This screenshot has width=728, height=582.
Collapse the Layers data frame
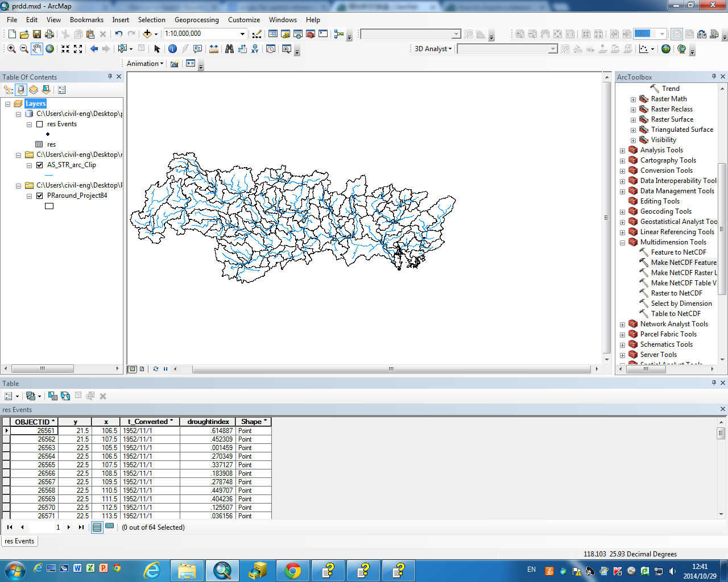point(7,103)
